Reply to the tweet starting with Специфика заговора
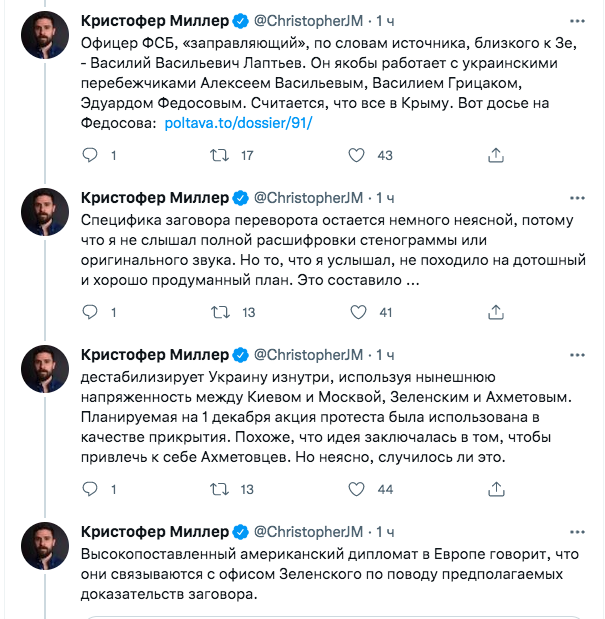 [x=90, y=312]
